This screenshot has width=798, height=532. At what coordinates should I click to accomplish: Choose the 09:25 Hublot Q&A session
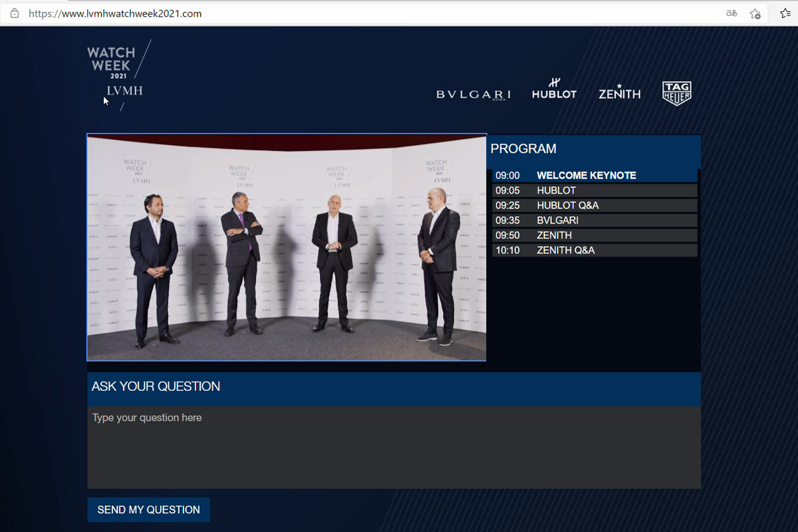(594, 205)
